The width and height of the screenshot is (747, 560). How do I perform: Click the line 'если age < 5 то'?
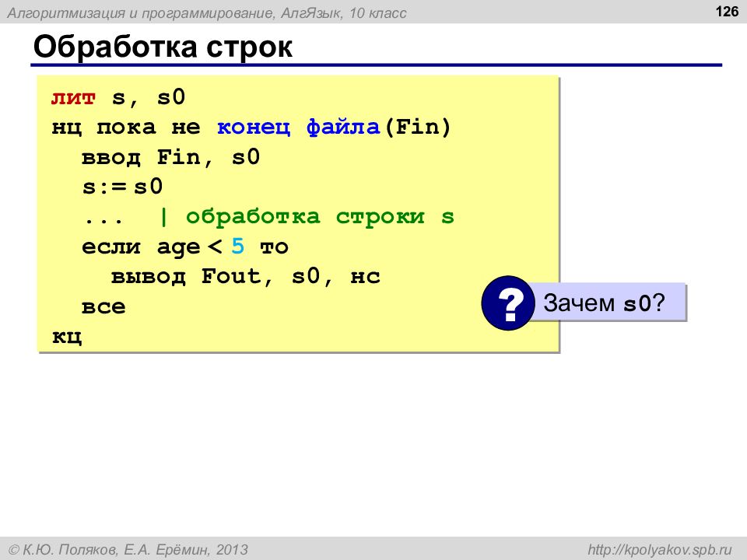pos(185,247)
